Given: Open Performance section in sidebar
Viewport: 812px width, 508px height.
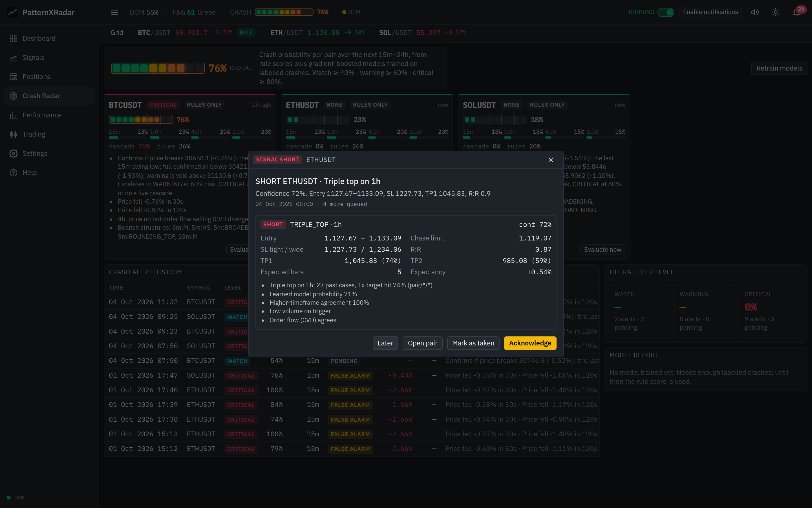Looking at the screenshot, I should pos(50,115).
